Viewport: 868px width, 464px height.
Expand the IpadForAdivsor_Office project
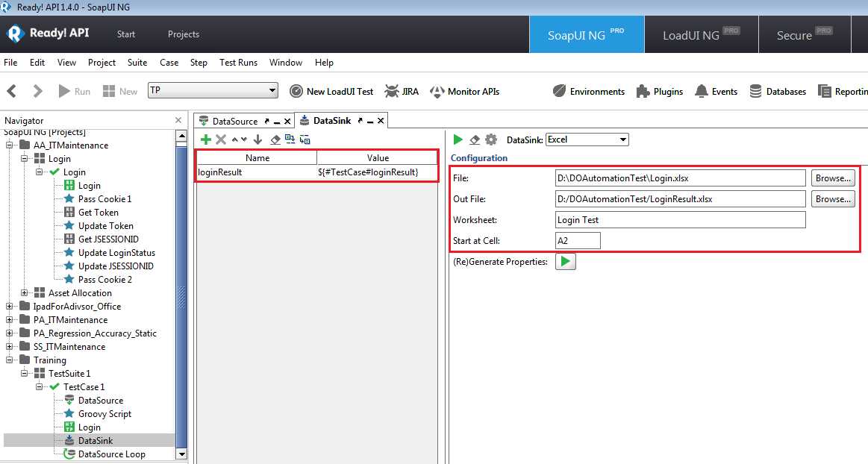[x=10, y=306]
